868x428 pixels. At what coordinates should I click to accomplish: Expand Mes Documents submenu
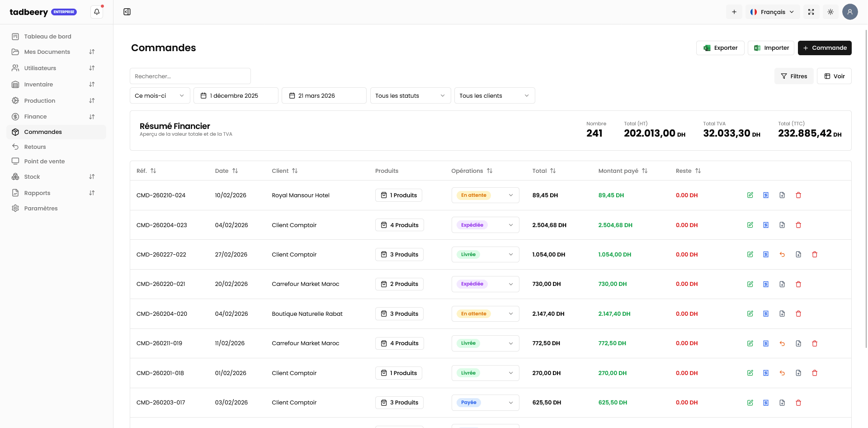pyautogui.click(x=92, y=52)
